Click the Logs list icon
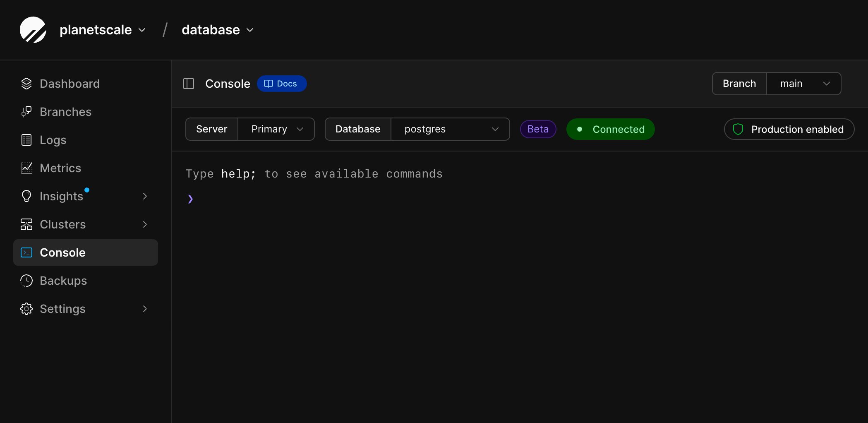Screen dimensions: 868x423 point(26,140)
